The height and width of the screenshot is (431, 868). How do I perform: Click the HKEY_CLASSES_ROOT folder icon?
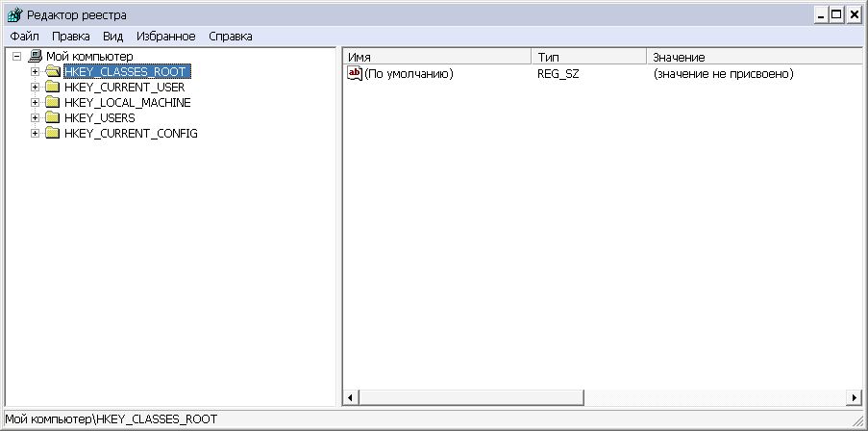(x=53, y=72)
